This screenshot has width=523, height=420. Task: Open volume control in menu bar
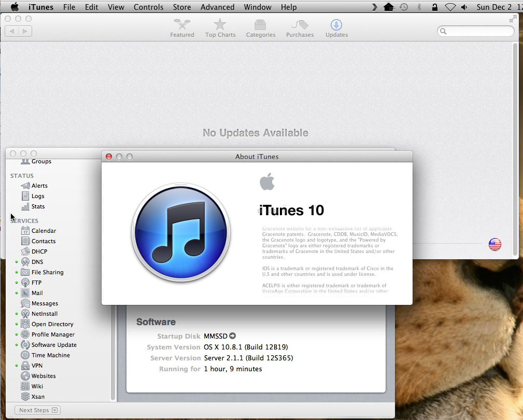[x=464, y=7]
